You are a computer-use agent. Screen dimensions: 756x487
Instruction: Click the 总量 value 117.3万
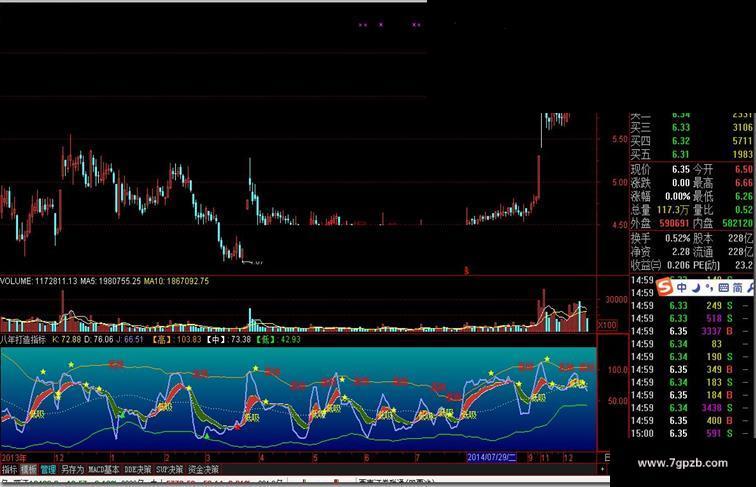click(673, 210)
